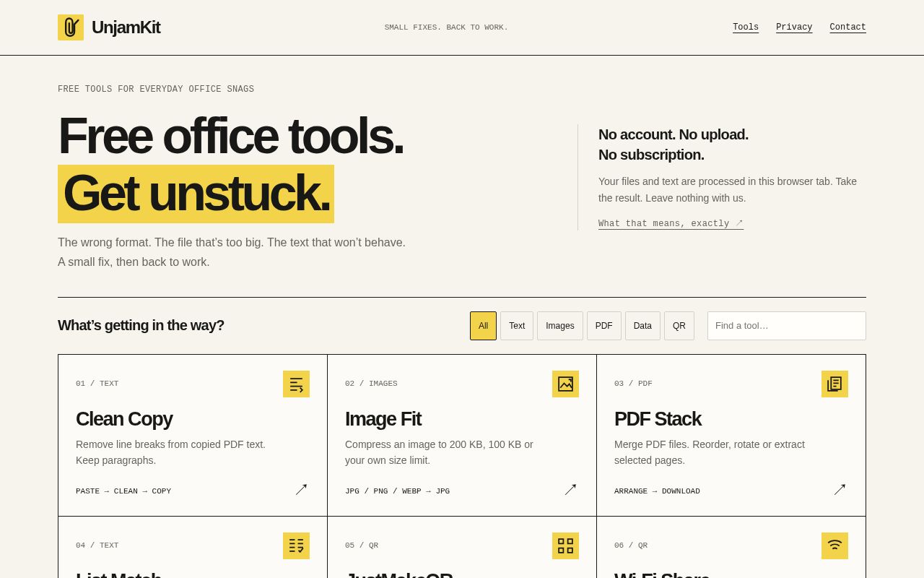This screenshot has height=578, width=924.
Task: Click the Clean Copy text-lines icon
Action: pos(296,384)
